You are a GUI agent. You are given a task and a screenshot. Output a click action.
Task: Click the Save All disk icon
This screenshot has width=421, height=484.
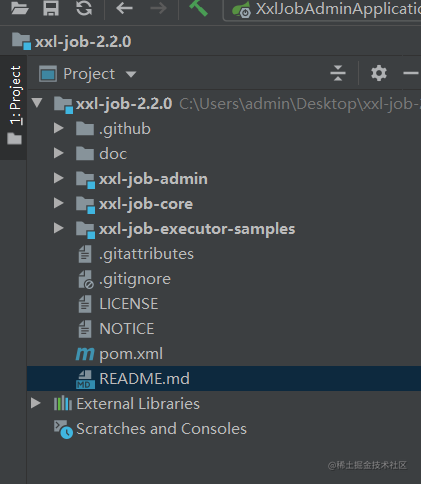tap(51, 8)
